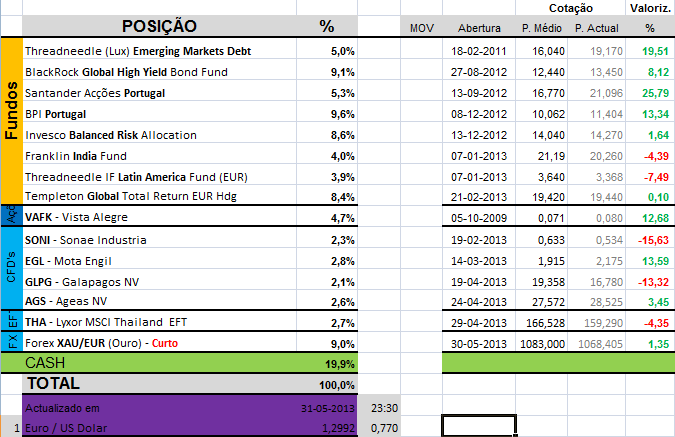675x437 pixels.
Task: Click VAFK - Vista Alegre cell
Action: [159, 217]
